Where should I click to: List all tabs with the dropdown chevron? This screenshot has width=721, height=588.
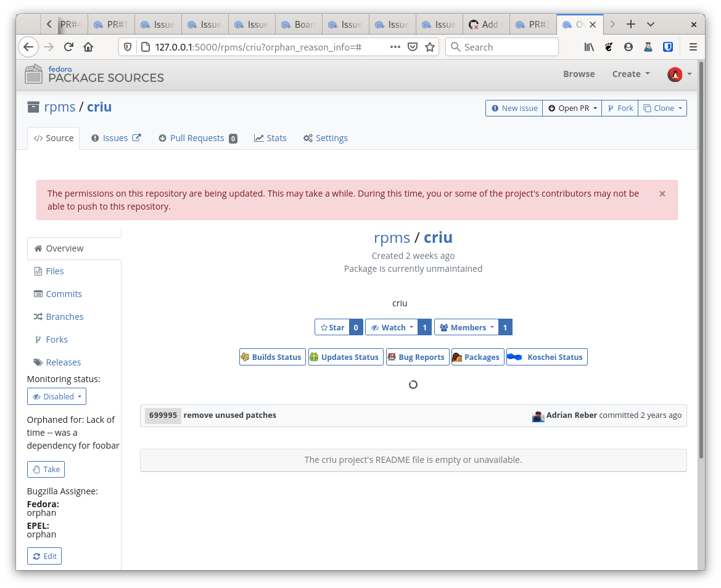(x=650, y=25)
